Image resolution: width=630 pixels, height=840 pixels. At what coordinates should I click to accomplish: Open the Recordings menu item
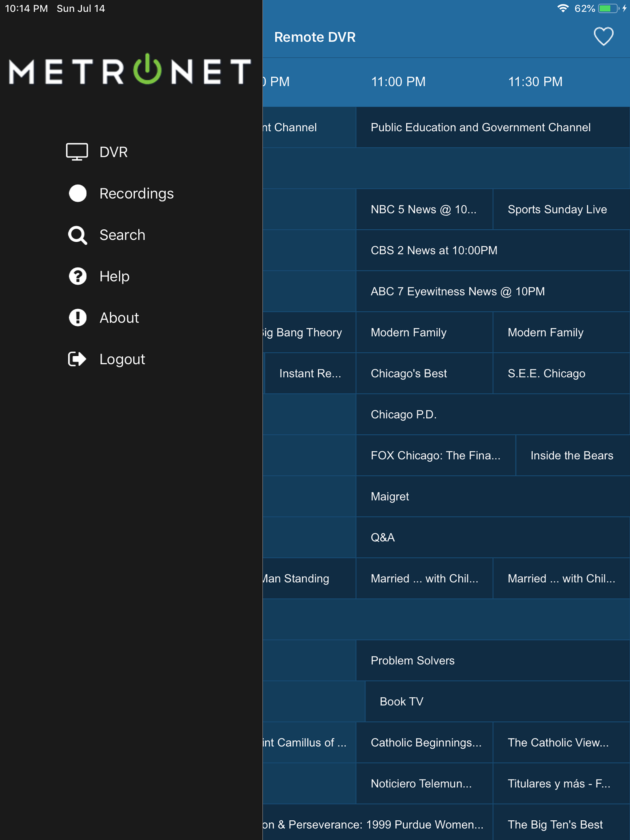pos(136,194)
